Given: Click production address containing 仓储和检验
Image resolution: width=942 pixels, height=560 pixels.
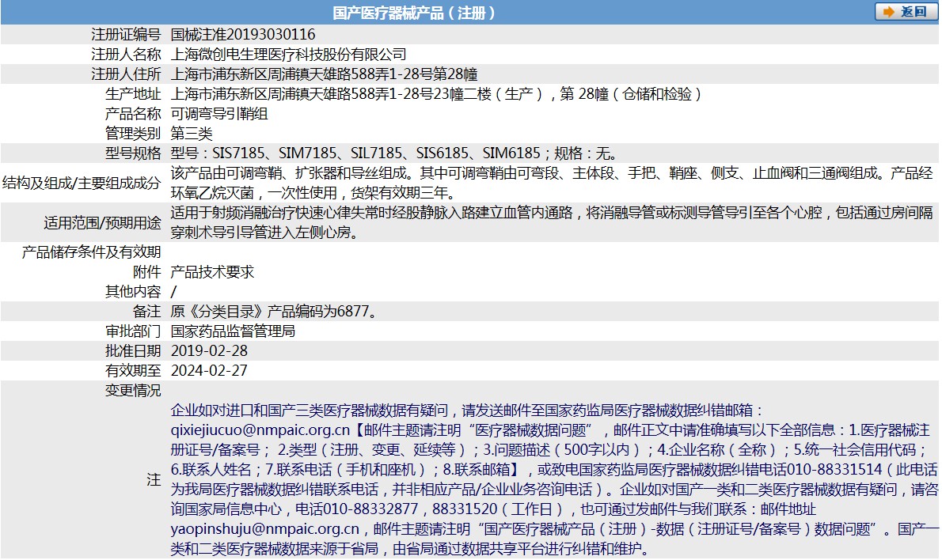Looking at the screenshot, I should click(436, 94).
